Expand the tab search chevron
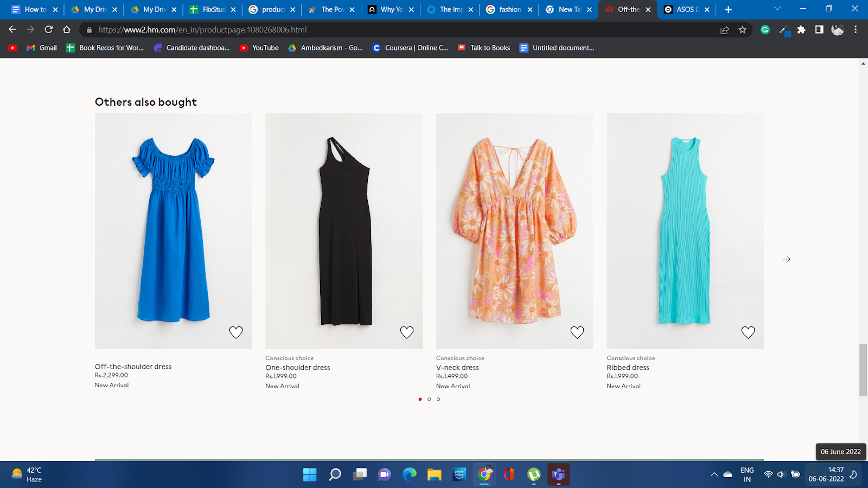The height and width of the screenshot is (488, 868). pos(777,9)
